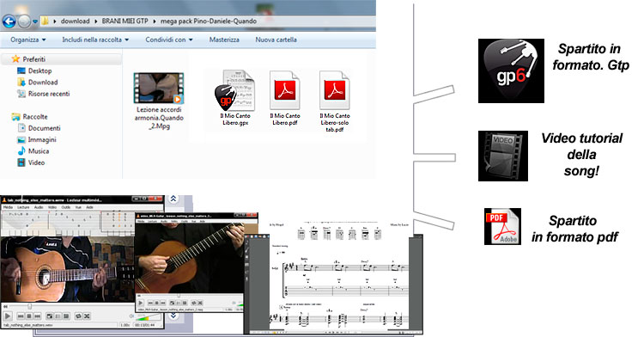Toggle fullscreen in the left VLC player

click(50, 316)
